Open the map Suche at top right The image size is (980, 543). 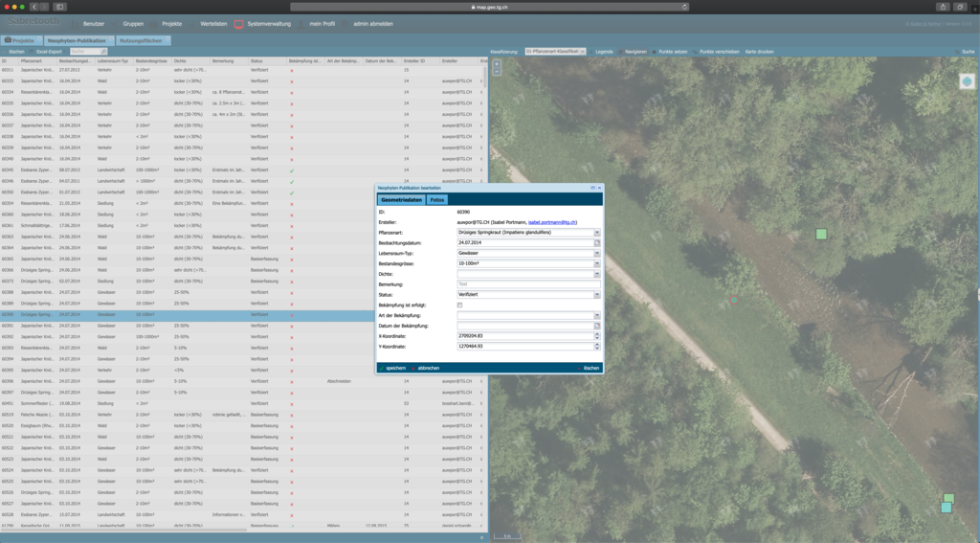[x=965, y=52]
